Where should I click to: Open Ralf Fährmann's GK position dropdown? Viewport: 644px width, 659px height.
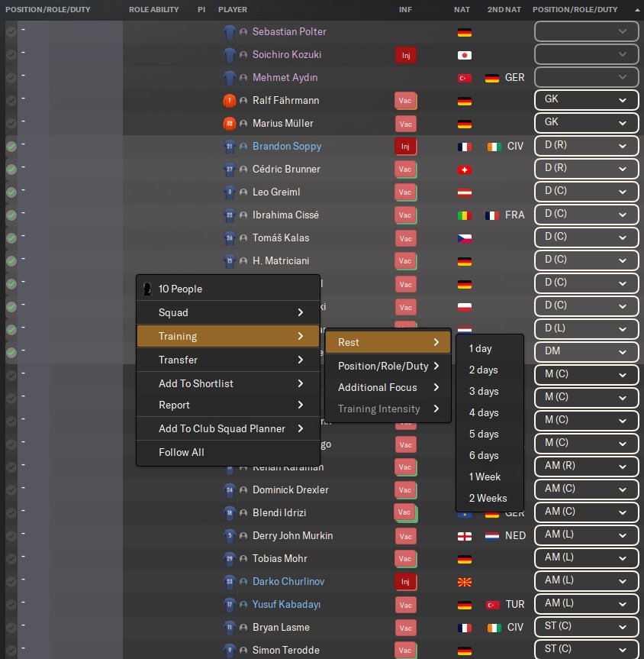[x=586, y=101]
